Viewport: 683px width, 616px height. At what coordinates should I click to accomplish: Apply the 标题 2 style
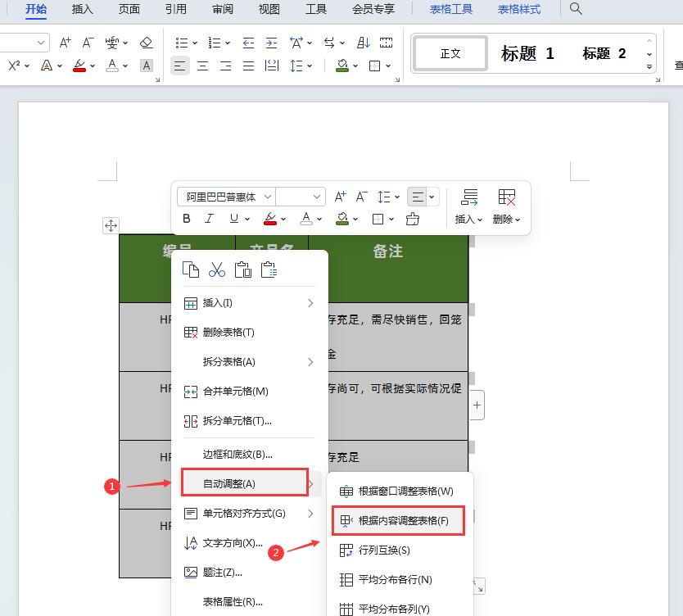[604, 53]
